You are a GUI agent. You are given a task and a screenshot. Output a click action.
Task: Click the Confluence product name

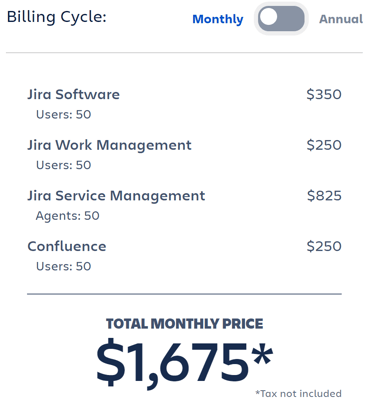tap(67, 246)
